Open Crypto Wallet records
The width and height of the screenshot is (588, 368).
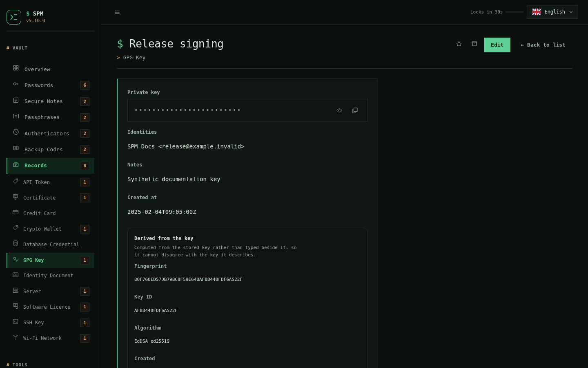pos(51,229)
